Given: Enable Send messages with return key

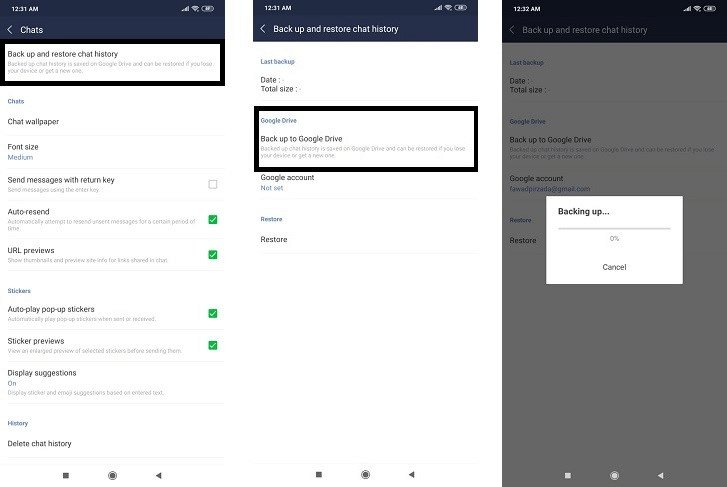Looking at the screenshot, I should [213, 184].
